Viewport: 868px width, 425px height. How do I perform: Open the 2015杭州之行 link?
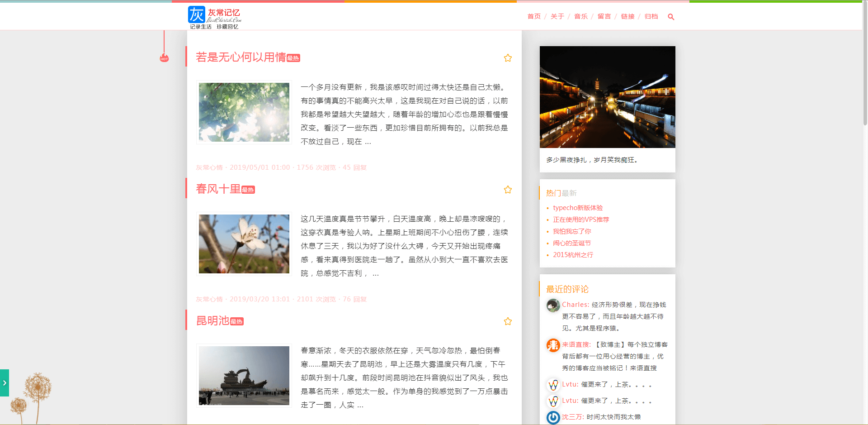(573, 255)
